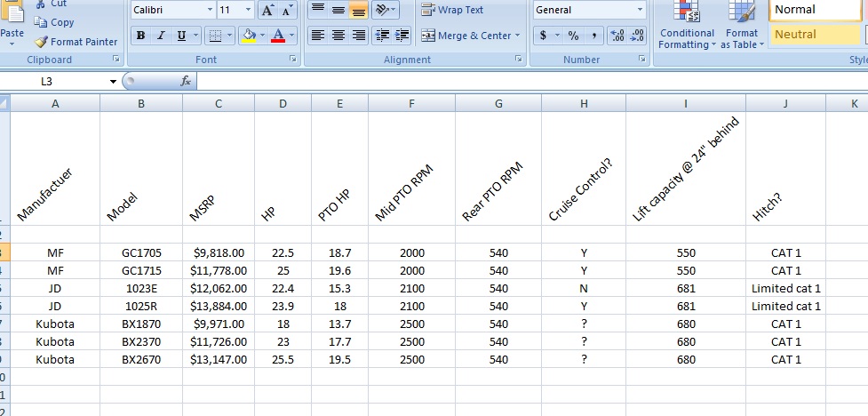
Task: Select cell containing GC1705
Action: [141, 253]
